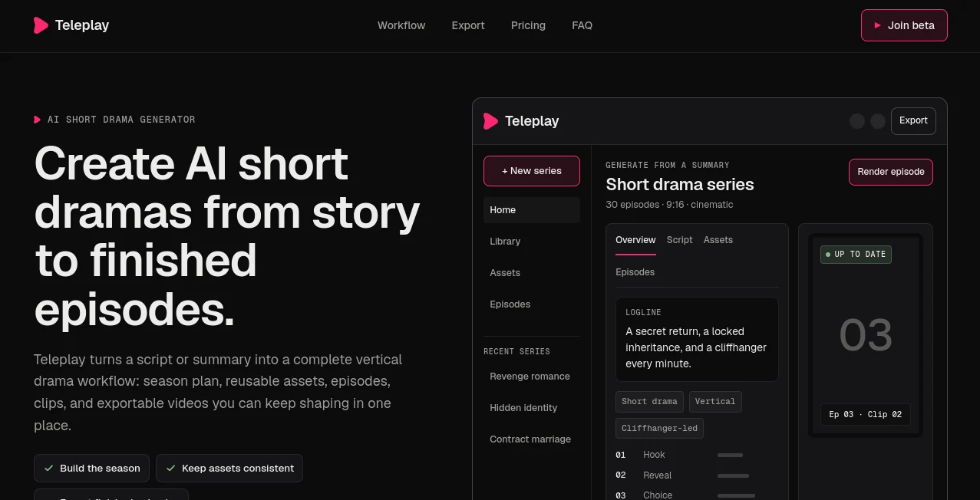Screen dimensions: 980x500
Task: Click the progress bar for 01 Hook
Action: pyautogui.click(x=730, y=456)
